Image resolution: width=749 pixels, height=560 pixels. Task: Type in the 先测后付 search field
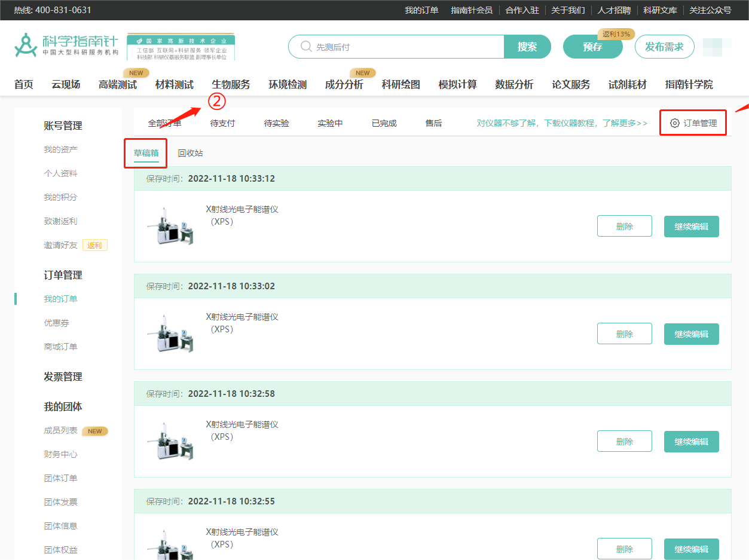(406, 47)
